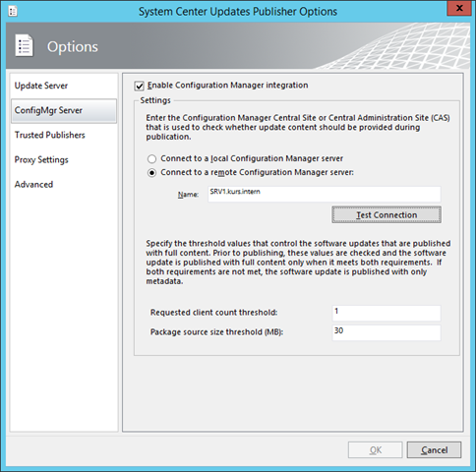Screen dimensions: 476x472
Task: Click the Options header list icon
Action: coord(24,45)
